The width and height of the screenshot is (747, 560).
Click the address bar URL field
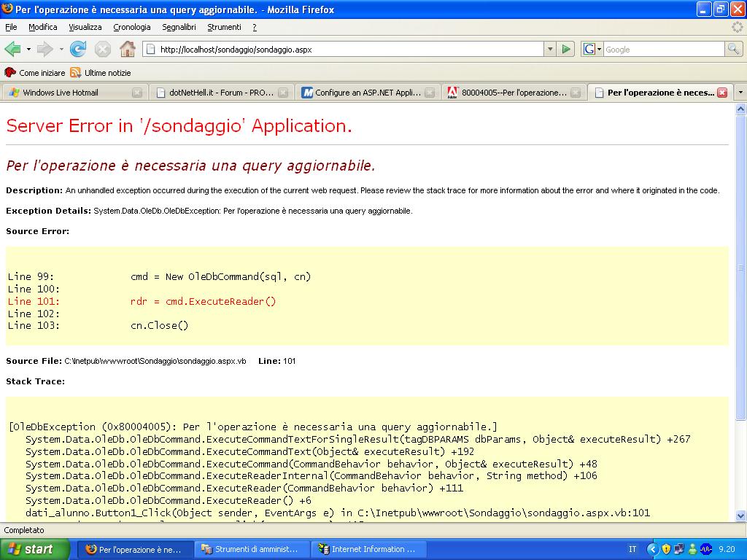[350, 49]
